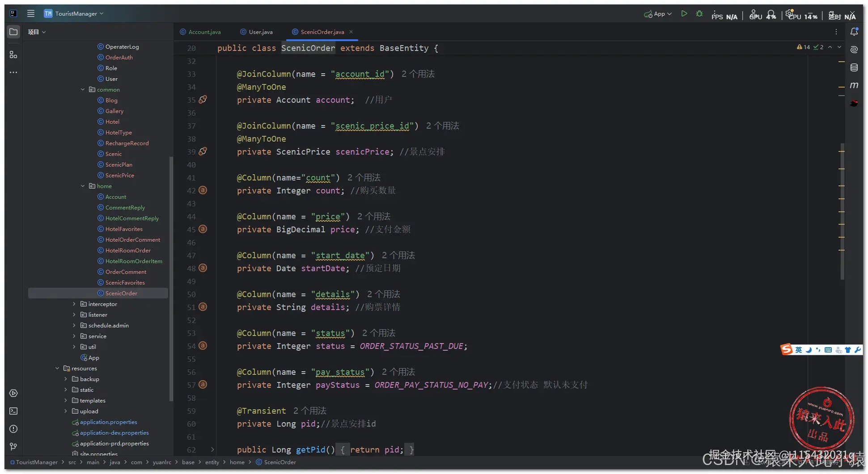Expand the schedule.admin package
The height and width of the screenshot is (474, 868).
[74, 326]
